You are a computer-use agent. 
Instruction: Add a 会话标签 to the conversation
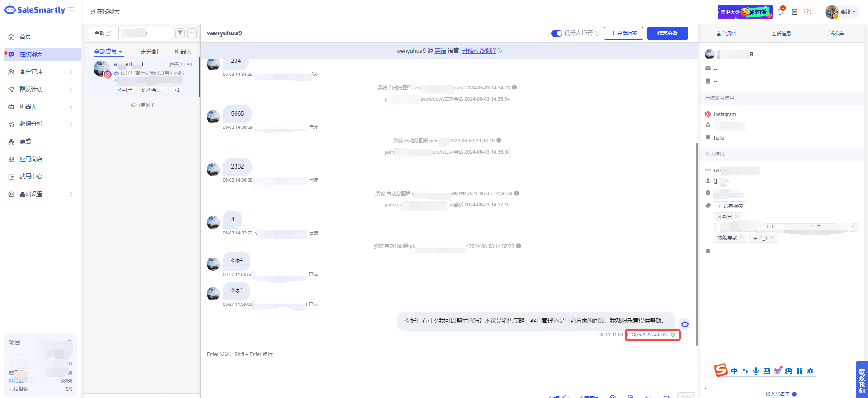pos(623,33)
